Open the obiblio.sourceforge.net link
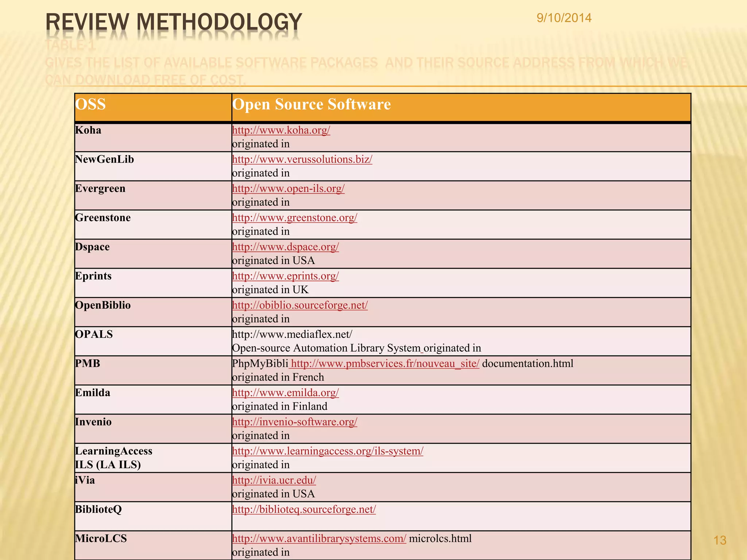 300,305
